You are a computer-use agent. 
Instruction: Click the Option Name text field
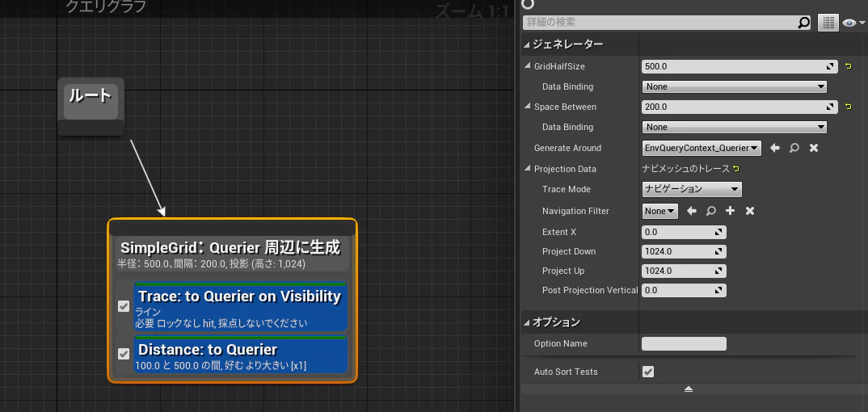tap(684, 343)
